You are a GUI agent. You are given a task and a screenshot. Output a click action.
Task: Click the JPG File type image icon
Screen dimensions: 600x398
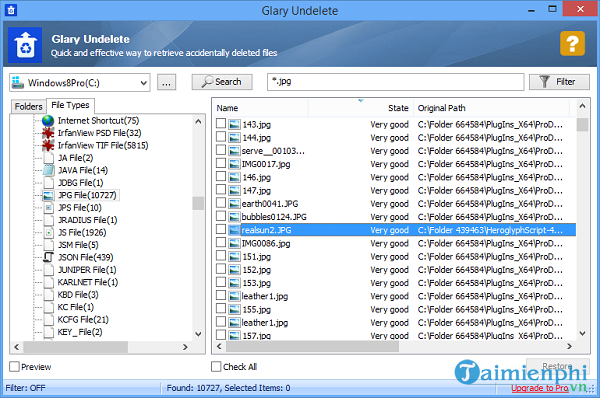[x=48, y=195]
